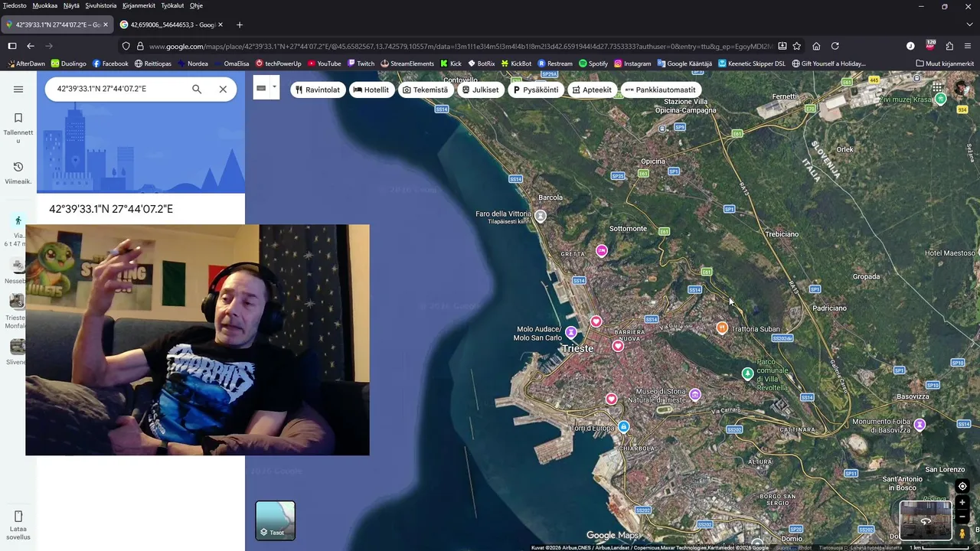Toggle the sidebar view button
Screen dimensions: 980x551
[11, 46]
